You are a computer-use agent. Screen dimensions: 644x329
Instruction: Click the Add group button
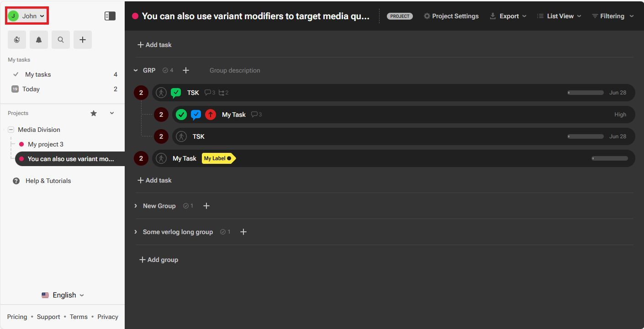tap(158, 260)
